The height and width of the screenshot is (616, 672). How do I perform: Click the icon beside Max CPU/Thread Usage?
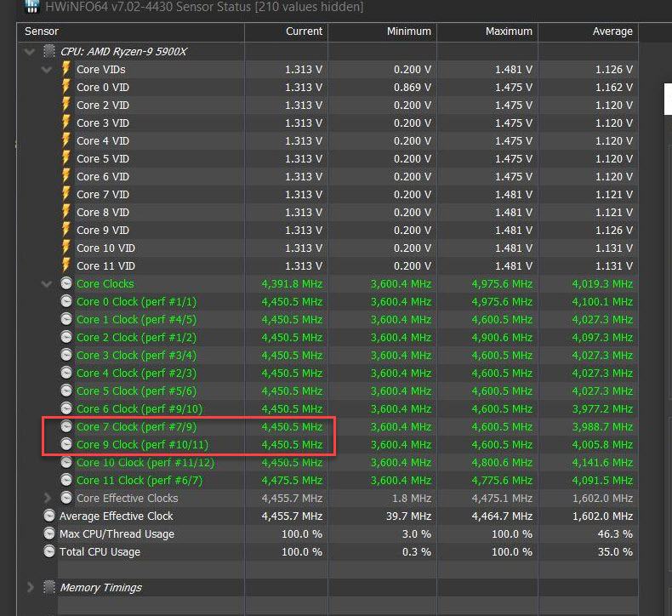coord(49,533)
